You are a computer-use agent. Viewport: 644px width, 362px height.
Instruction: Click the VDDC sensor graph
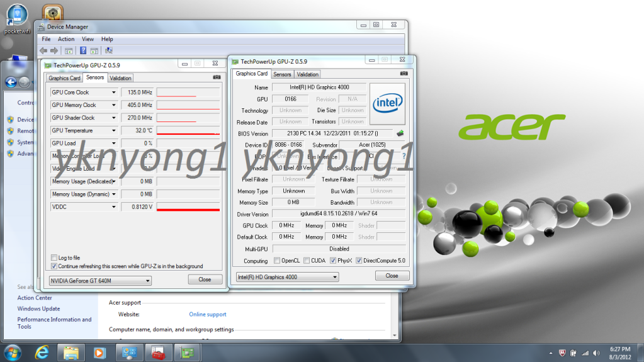click(x=188, y=207)
